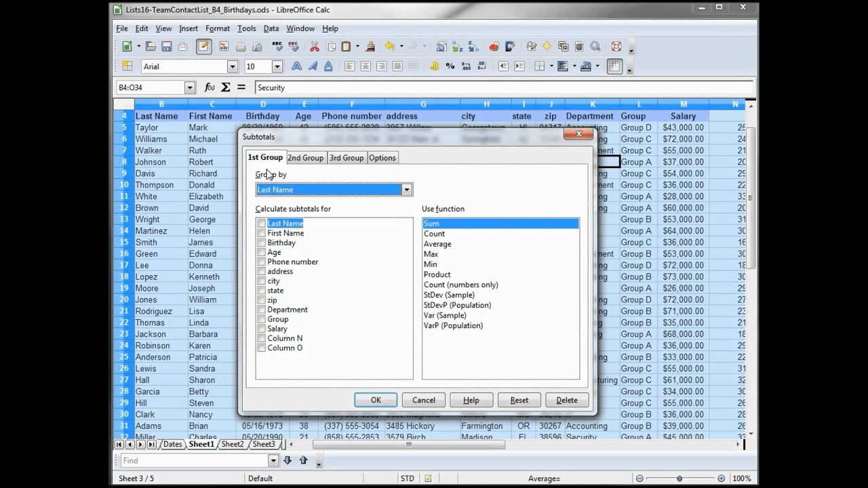The image size is (868, 488).
Task: Click Help button in Subtotals dialog
Action: click(471, 400)
